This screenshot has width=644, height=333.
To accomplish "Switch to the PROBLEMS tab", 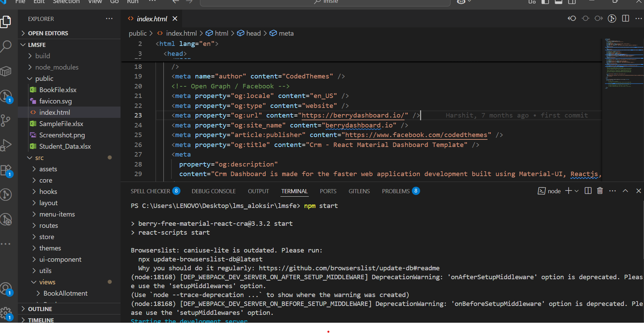I will (x=396, y=191).
